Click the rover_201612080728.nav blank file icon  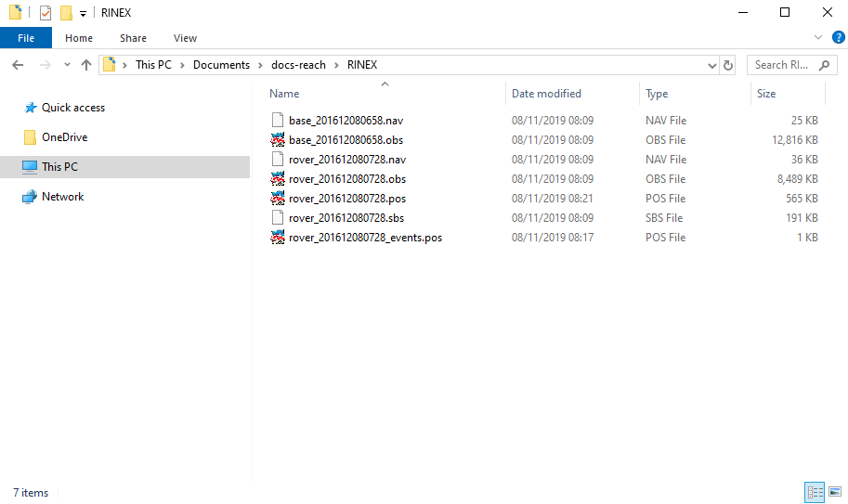pos(278,159)
